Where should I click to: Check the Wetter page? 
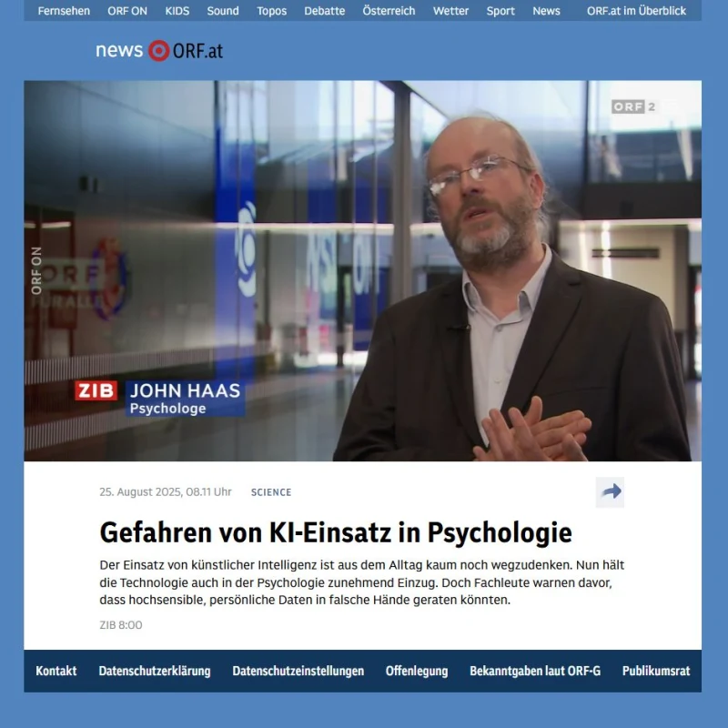450,11
